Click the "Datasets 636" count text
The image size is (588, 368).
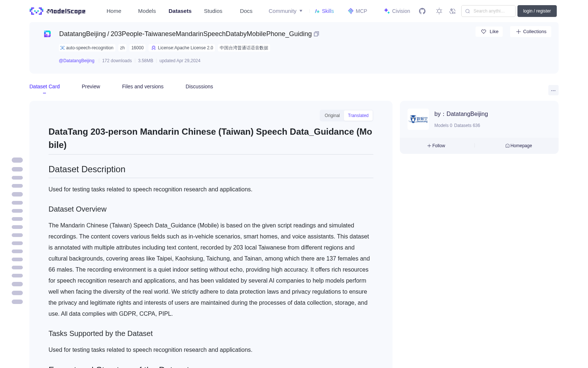click(467, 125)
